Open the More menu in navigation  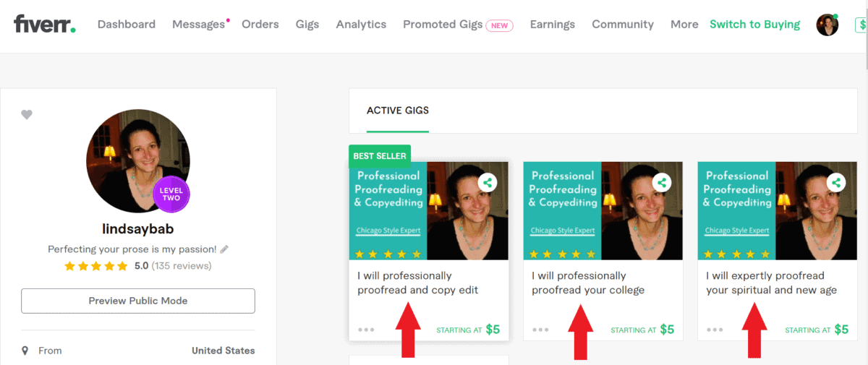point(684,25)
